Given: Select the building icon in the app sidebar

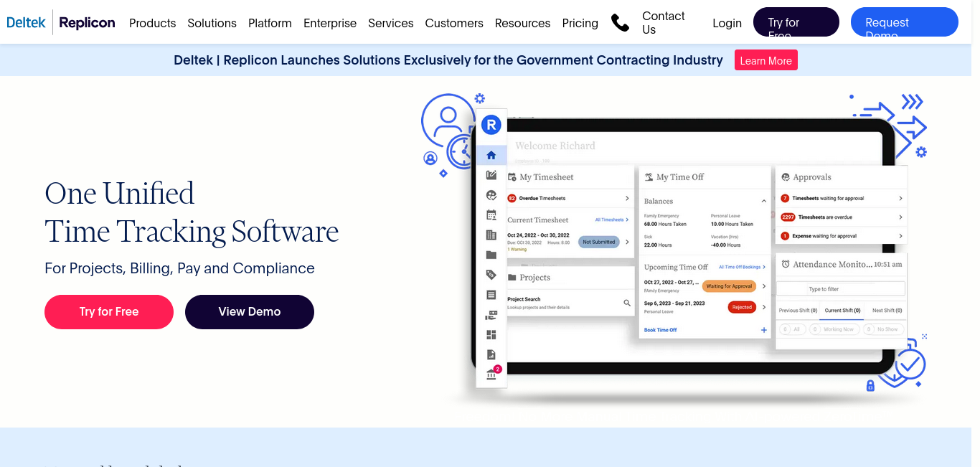Looking at the screenshot, I should pos(491,235).
